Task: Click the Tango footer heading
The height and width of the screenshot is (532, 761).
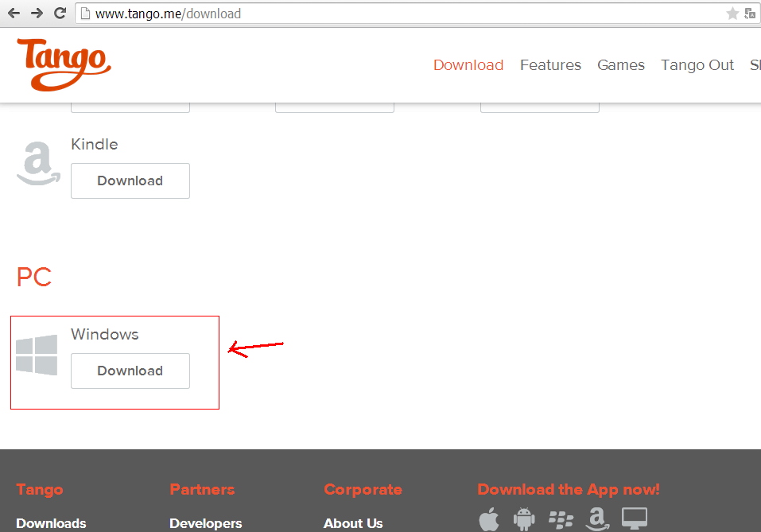Action: 39,490
